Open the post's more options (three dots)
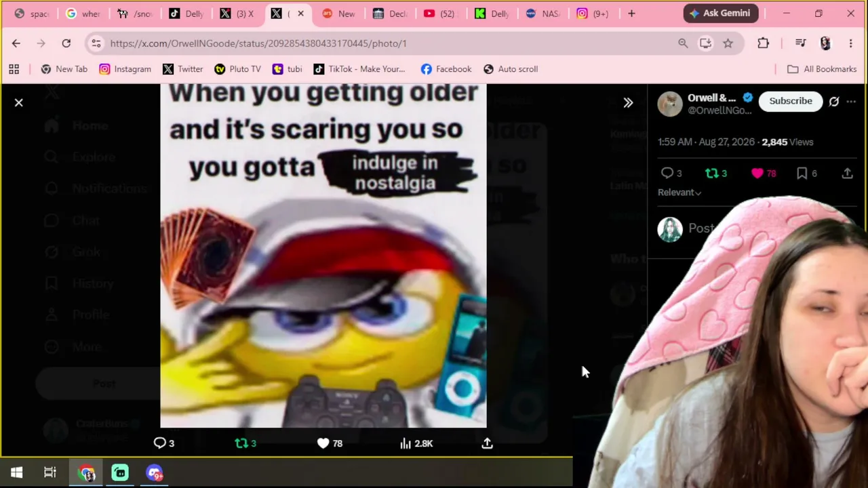Image resolution: width=868 pixels, height=488 pixels. pyautogui.click(x=851, y=102)
